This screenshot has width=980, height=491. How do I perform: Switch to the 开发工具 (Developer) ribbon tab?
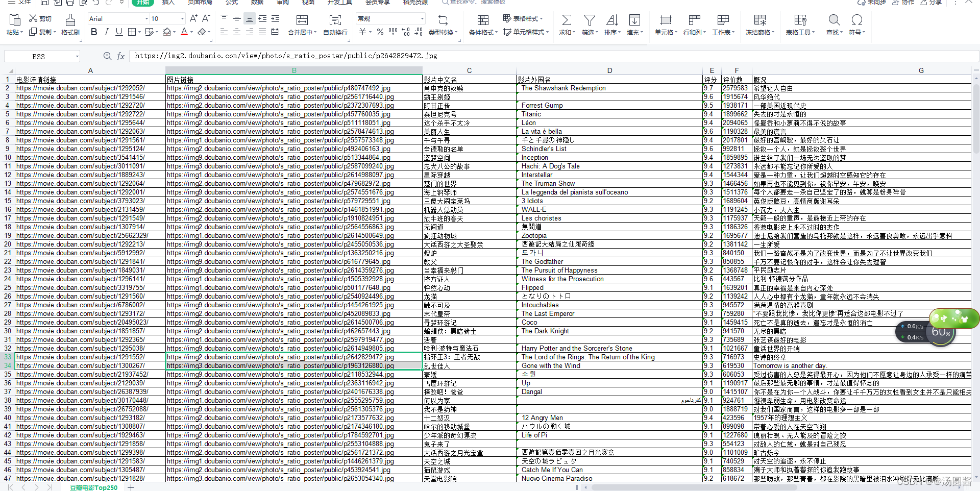click(340, 2)
